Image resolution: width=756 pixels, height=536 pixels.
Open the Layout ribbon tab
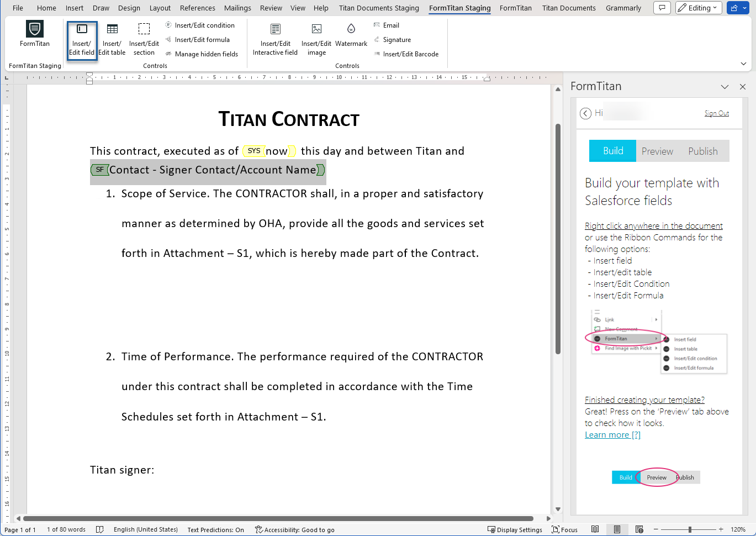pyautogui.click(x=160, y=8)
